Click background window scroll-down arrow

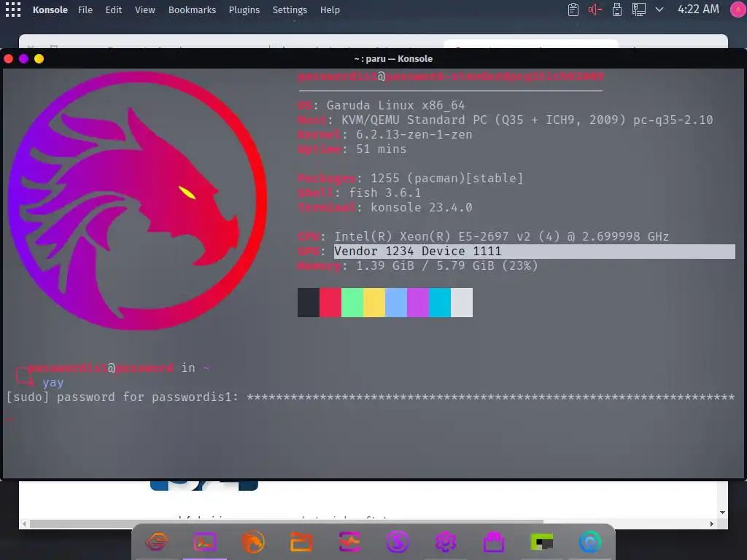point(723,513)
